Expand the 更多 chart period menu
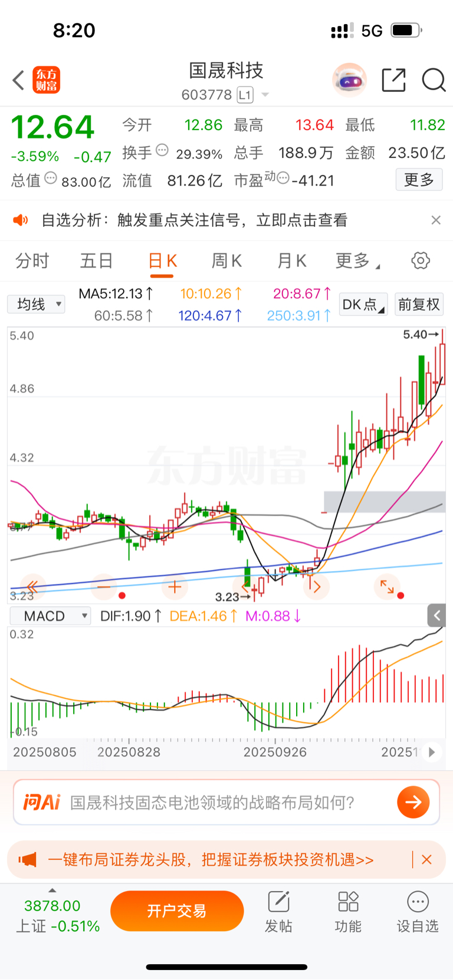Image resolution: width=453 pixels, height=980 pixels. click(x=357, y=260)
